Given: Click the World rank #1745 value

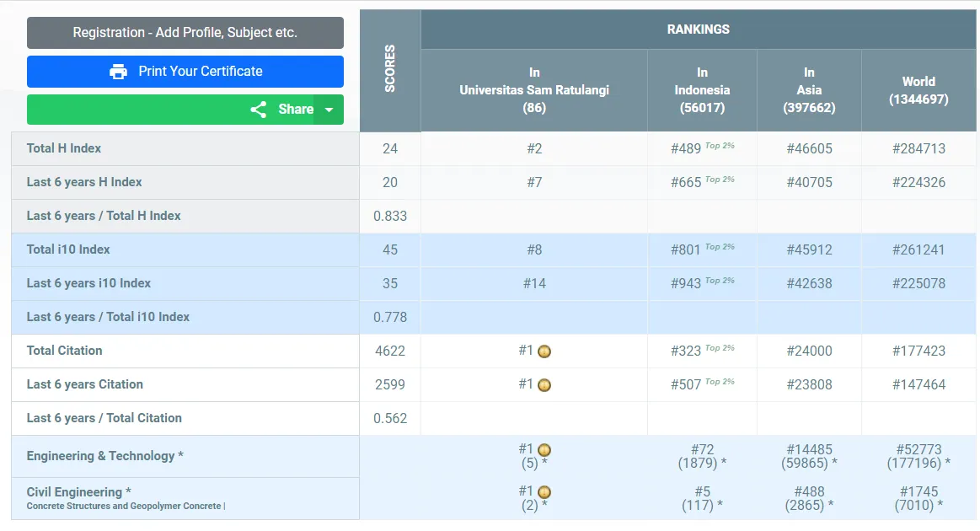Looking at the screenshot, I should tap(918, 491).
